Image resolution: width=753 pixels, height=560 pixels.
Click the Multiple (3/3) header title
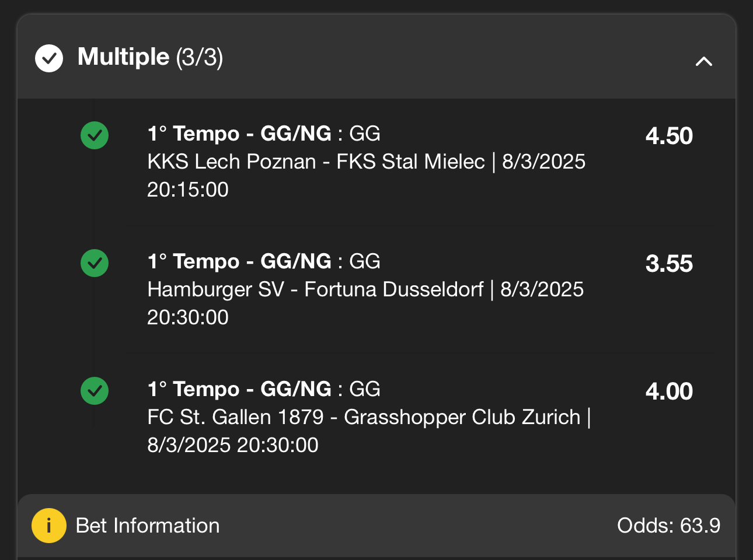[x=150, y=57]
